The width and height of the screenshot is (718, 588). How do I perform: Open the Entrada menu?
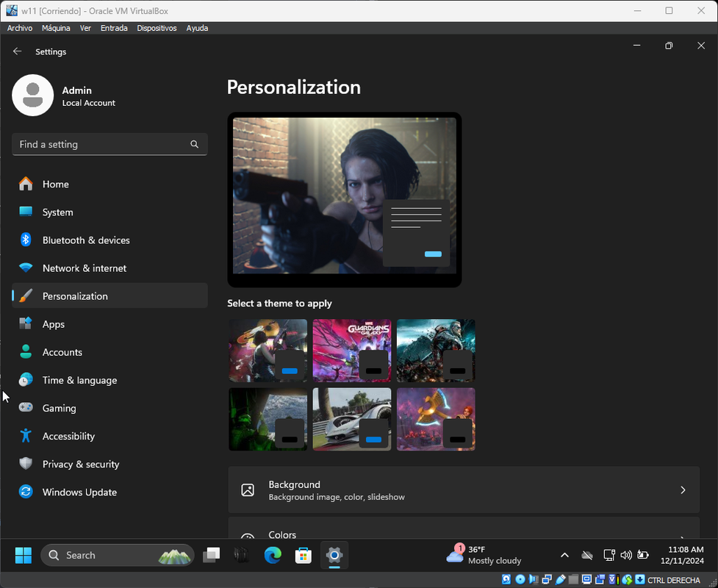[114, 28]
